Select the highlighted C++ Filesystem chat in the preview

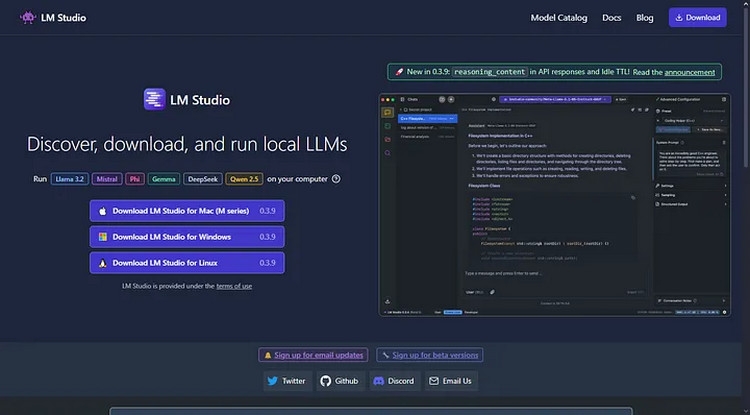pos(427,119)
